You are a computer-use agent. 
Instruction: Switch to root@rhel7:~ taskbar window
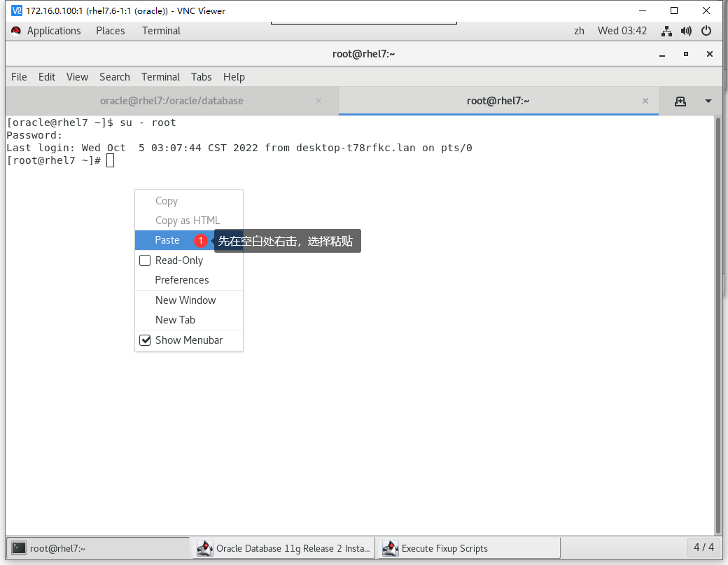[98, 548]
